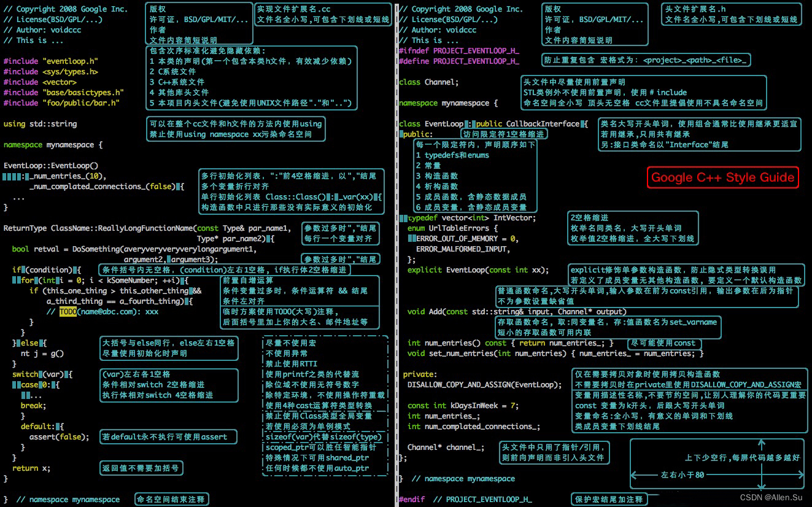
Task: Click the 'if (condition) {' line
Action: (x=47, y=270)
